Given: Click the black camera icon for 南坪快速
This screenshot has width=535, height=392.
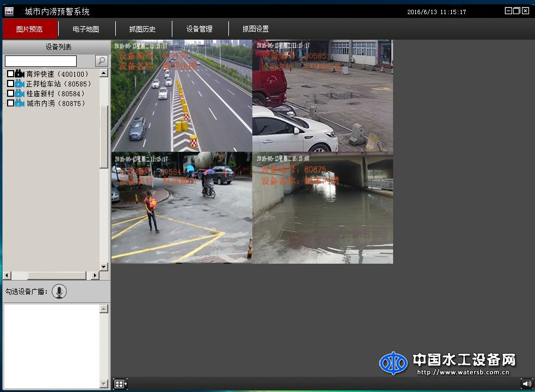Looking at the screenshot, I should pyautogui.click(x=20, y=74).
